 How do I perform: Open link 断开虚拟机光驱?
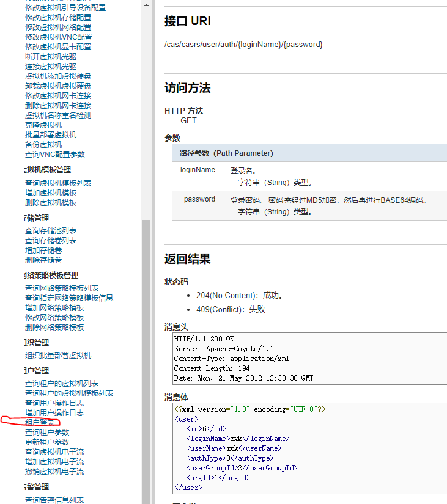click(x=51, y=57)
